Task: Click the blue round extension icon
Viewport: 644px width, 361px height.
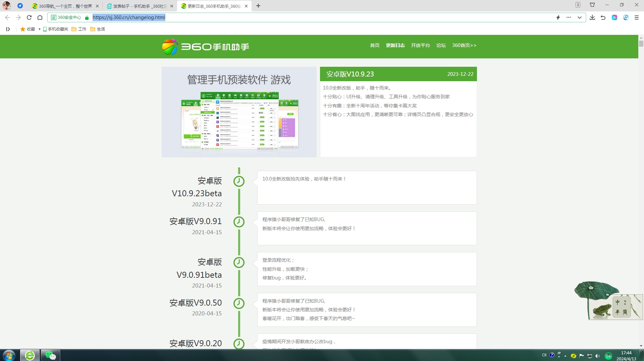Action: (626, 17)
